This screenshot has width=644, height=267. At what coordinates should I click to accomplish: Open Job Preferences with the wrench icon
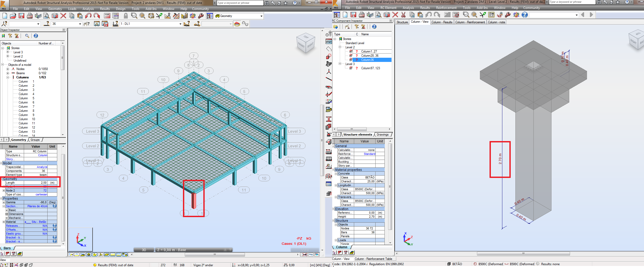[x=201, y=16]
